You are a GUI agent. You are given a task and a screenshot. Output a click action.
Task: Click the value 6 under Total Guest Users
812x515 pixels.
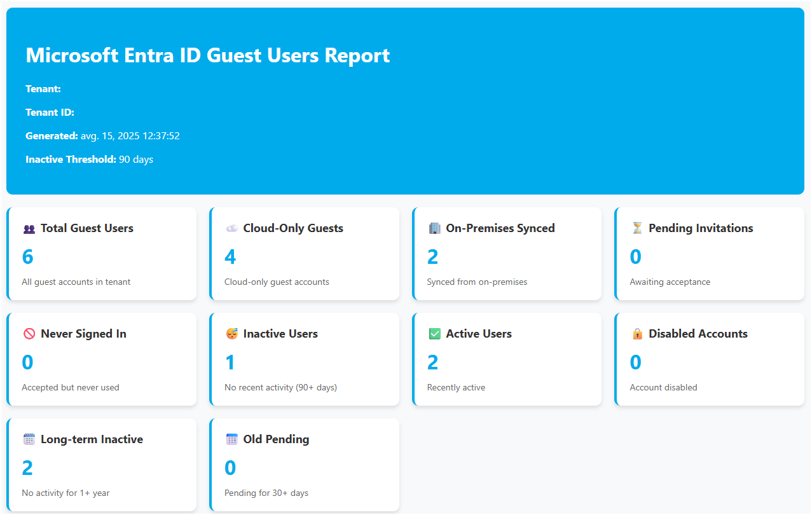27,257
